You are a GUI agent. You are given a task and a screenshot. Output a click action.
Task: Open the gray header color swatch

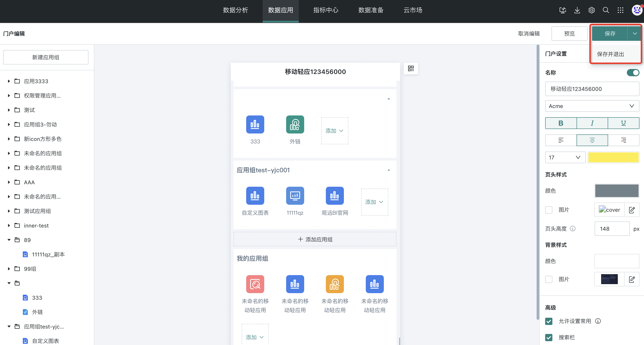(x=617, y=191)
